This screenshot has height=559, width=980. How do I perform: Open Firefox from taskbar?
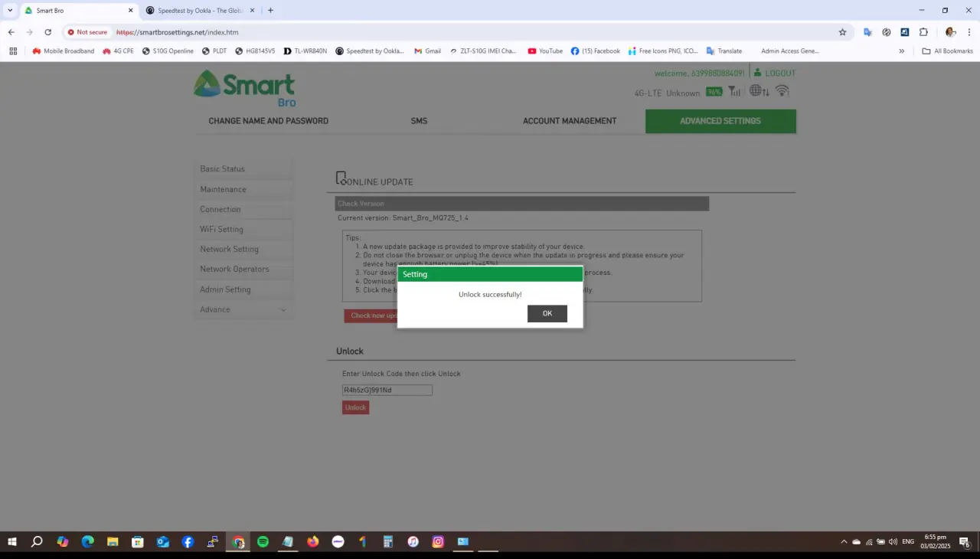(x=313, y=542)
